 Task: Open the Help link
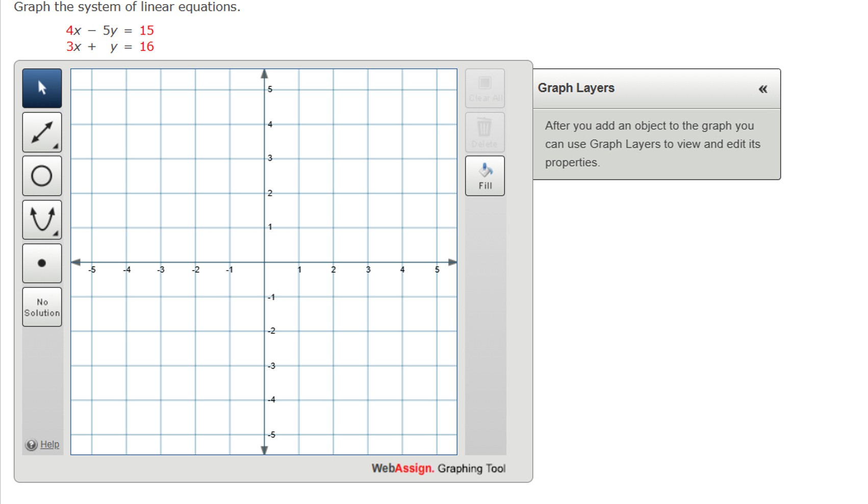click(x=49, y=444)
